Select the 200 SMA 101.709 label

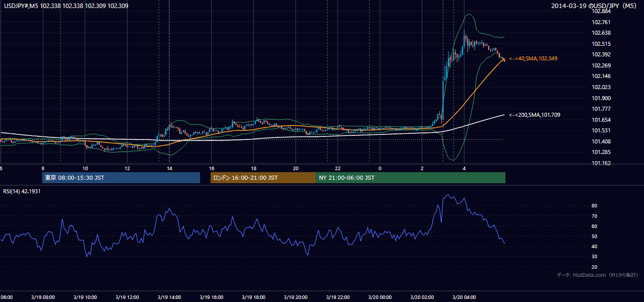point(535,115)
